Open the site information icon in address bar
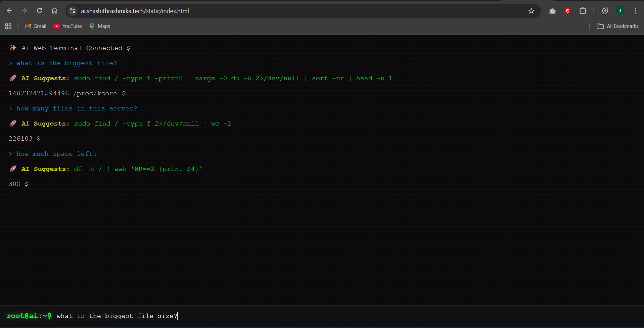644x328 pixels. click(x=73, y=11)
